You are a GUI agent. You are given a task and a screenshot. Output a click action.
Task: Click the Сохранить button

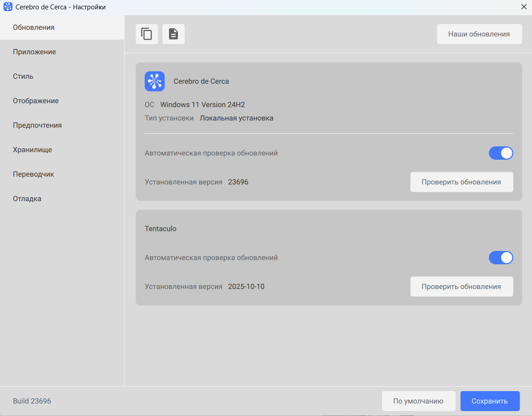tap(489, 401)
